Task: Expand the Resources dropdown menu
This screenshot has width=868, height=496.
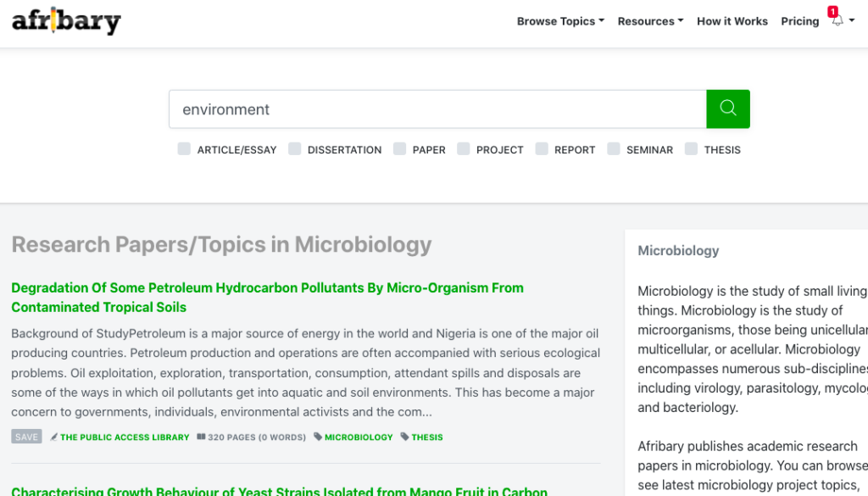Action: click(x=649, y=21)
